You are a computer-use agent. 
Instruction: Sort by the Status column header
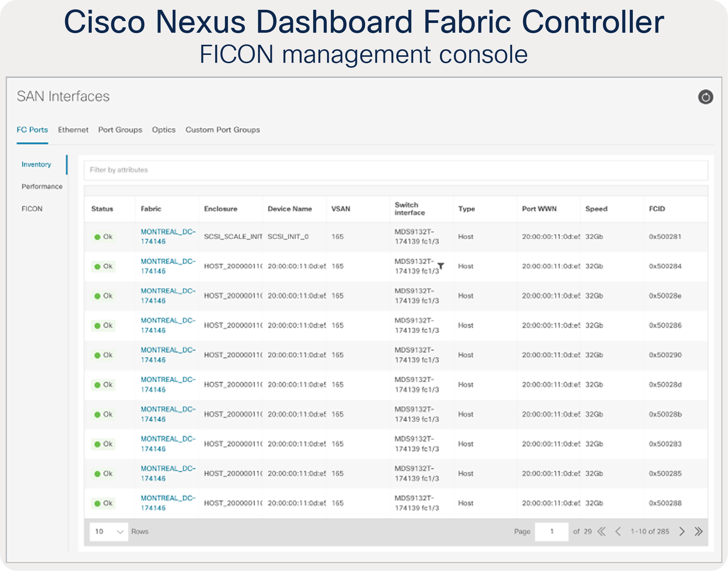(102, 209)
